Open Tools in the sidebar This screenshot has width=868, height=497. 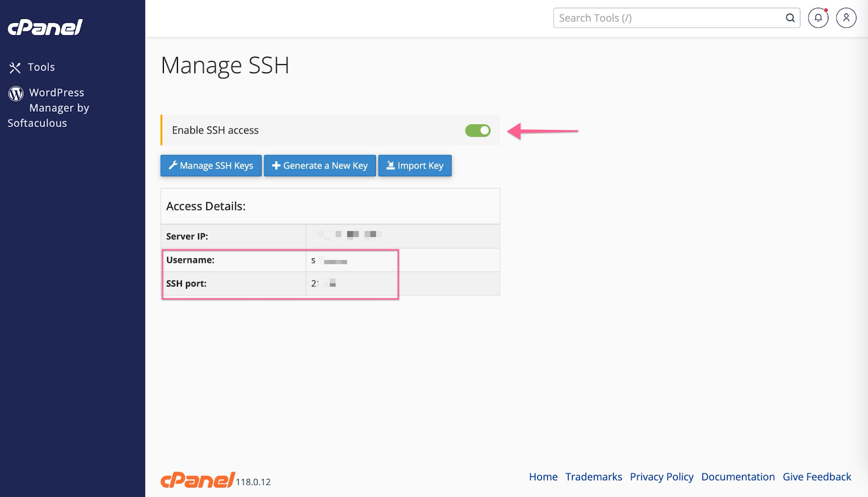[x=41, y=67]
